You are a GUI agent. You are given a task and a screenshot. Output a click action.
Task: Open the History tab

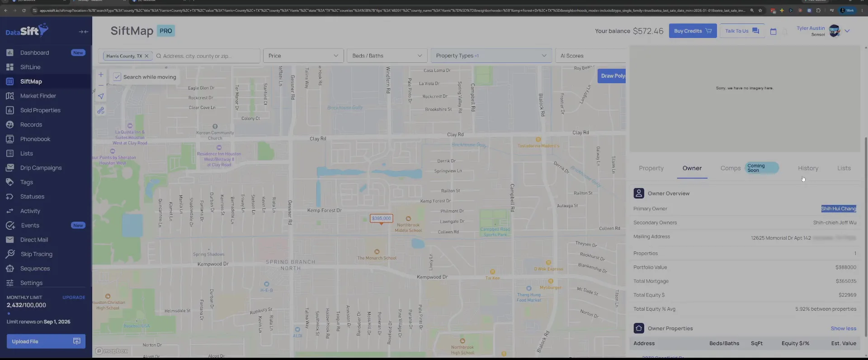pyautogui.click(x=808, y=168)
